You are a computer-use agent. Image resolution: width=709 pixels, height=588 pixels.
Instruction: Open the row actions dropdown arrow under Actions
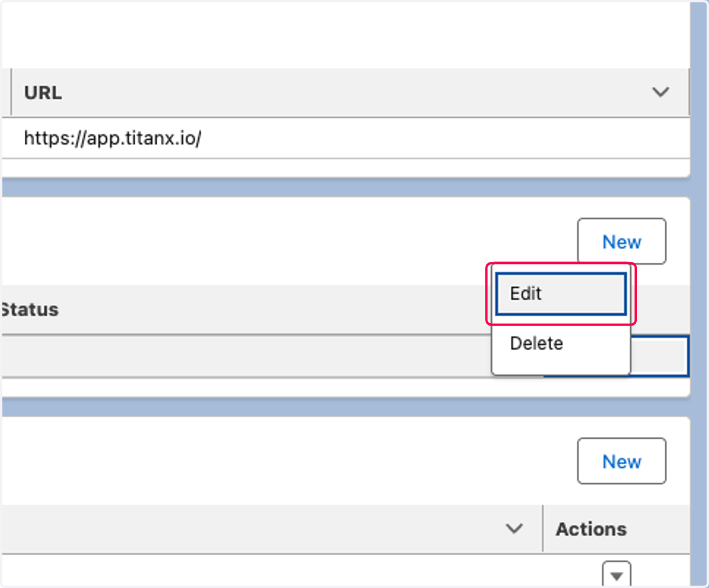click(x=617, y=575)
